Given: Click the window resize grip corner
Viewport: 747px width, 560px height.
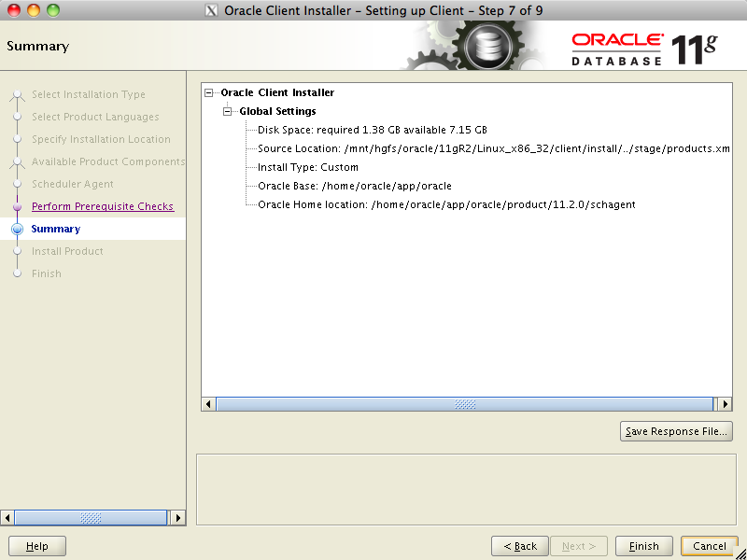Looking at the screenshot, I should pos(740,553).
